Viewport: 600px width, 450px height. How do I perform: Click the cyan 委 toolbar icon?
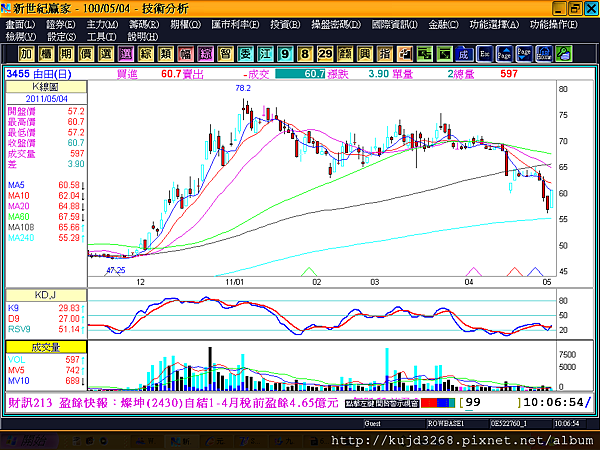[245, 54]
